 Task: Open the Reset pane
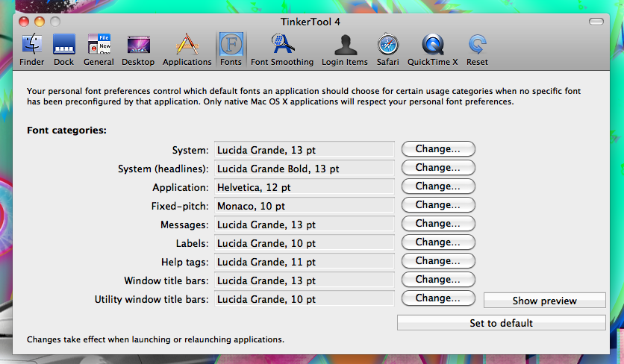tap(477, 50)
